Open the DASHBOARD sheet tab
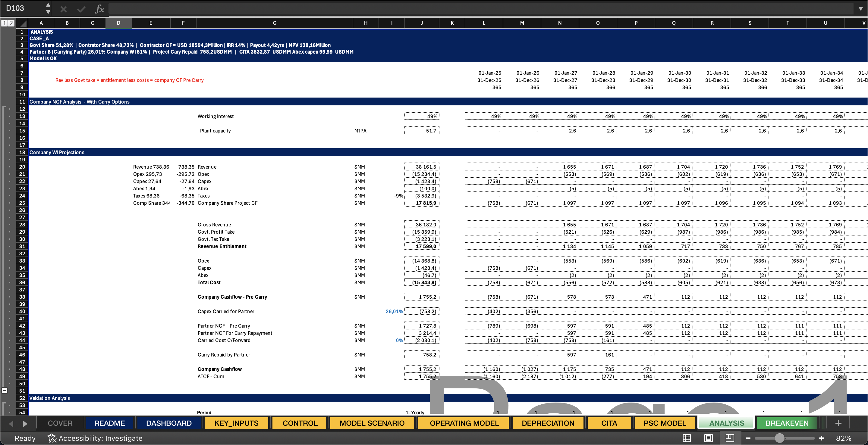This screenshot has height=445, width=868. coord(169,423)
